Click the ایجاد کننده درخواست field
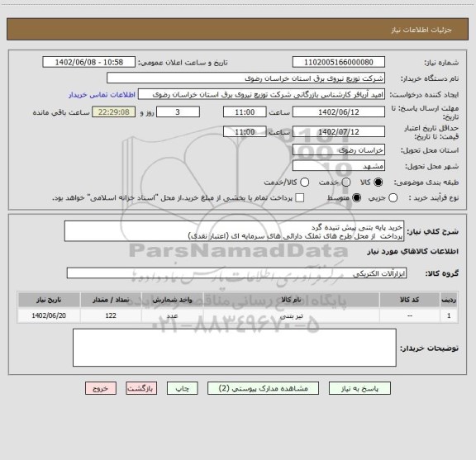Viewport: 476px width, 460px height. tap(261, 94)
